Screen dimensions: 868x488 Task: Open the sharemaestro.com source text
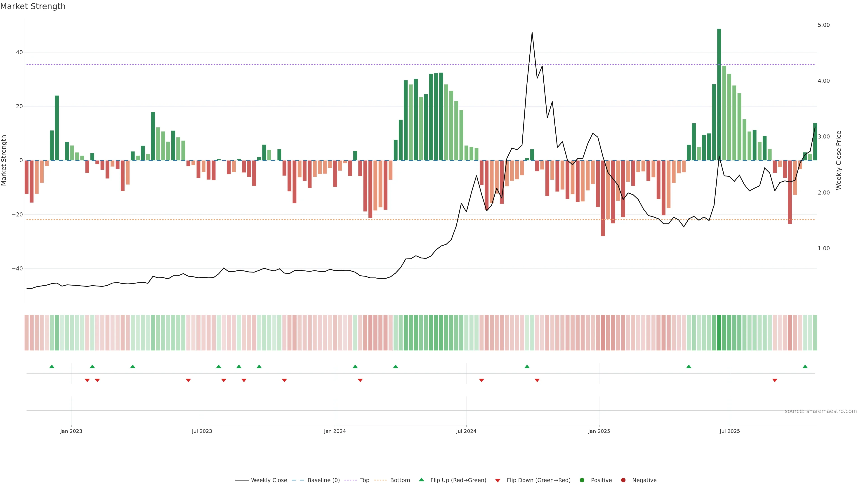pyautogui.click(x=821, y=411)
